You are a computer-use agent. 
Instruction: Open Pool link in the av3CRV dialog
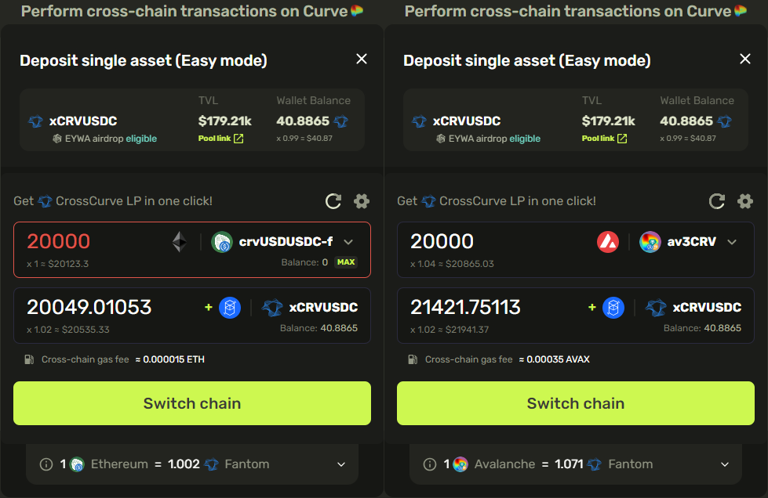[604, 138]
